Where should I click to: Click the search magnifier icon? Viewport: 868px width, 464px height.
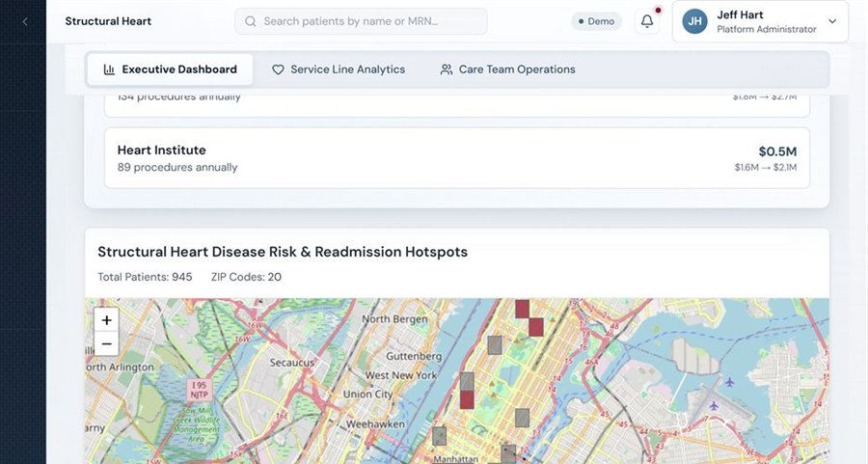250,21
